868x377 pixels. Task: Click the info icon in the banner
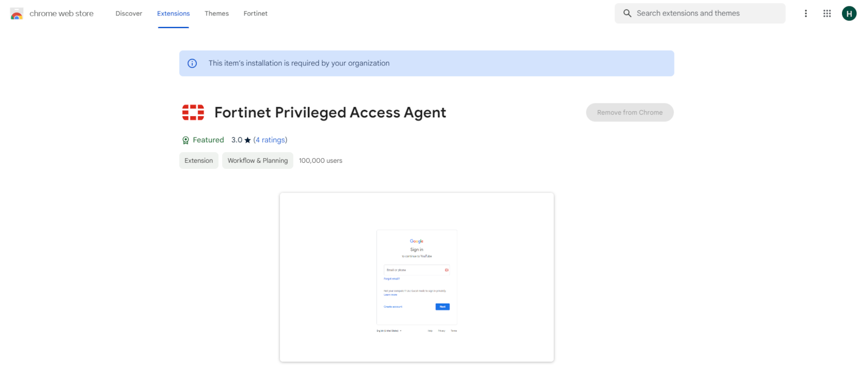[x=193, y=63]
